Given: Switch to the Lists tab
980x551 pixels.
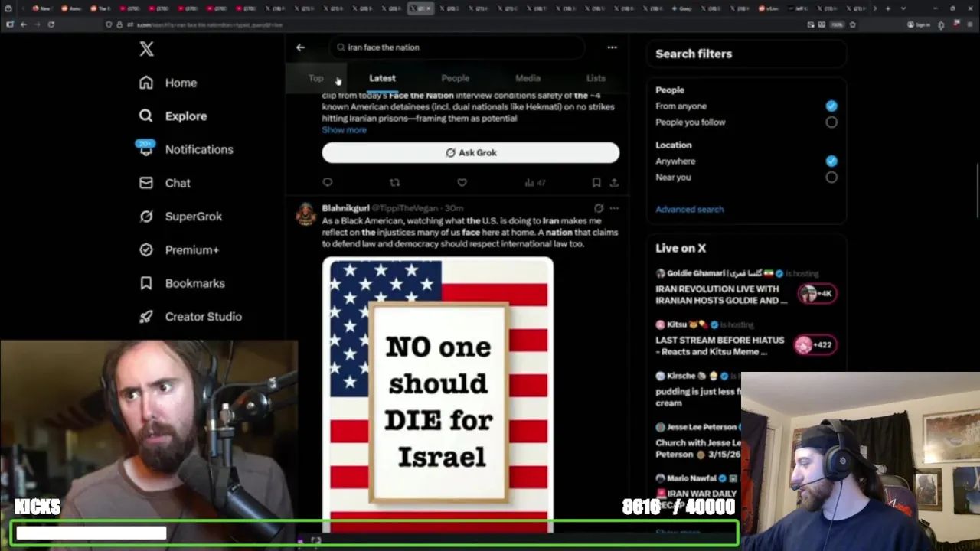Looking at the screenshot, I should (596, 78).
